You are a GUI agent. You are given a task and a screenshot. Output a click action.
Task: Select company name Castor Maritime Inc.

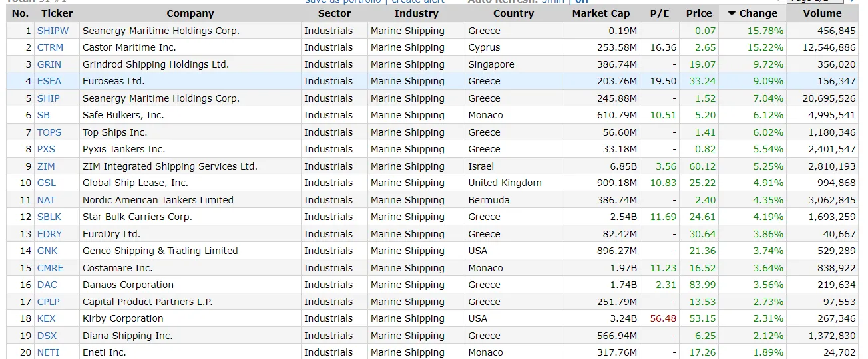point(128,47)
